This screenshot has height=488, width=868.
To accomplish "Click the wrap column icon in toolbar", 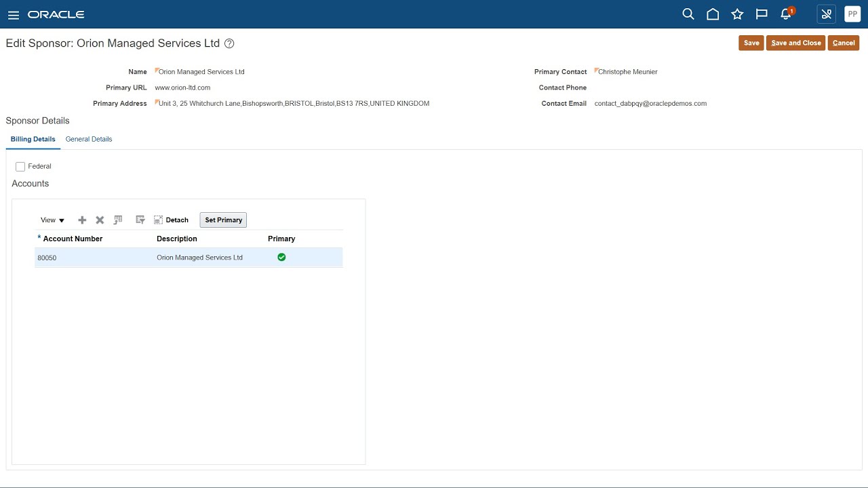I will click(140, 220).
